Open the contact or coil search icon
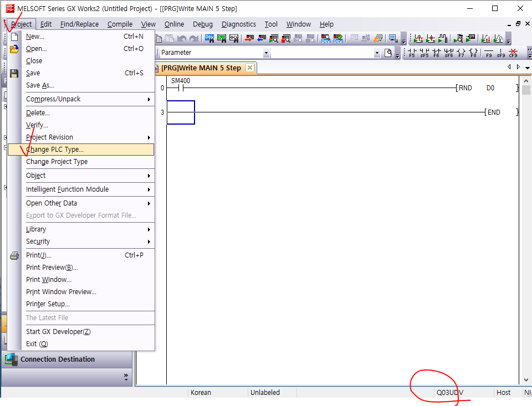Viewport: 532px width, 406px height. pos(234,38)
